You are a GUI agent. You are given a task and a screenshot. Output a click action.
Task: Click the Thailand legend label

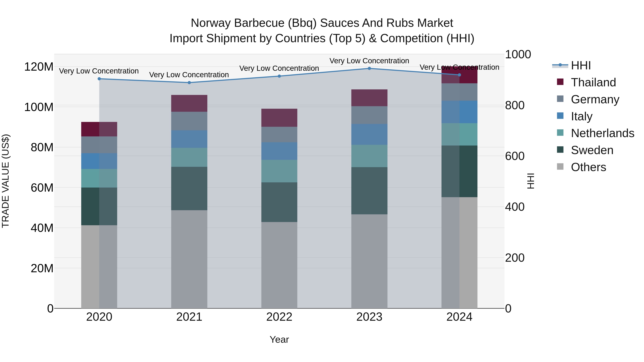click(594, 82)
